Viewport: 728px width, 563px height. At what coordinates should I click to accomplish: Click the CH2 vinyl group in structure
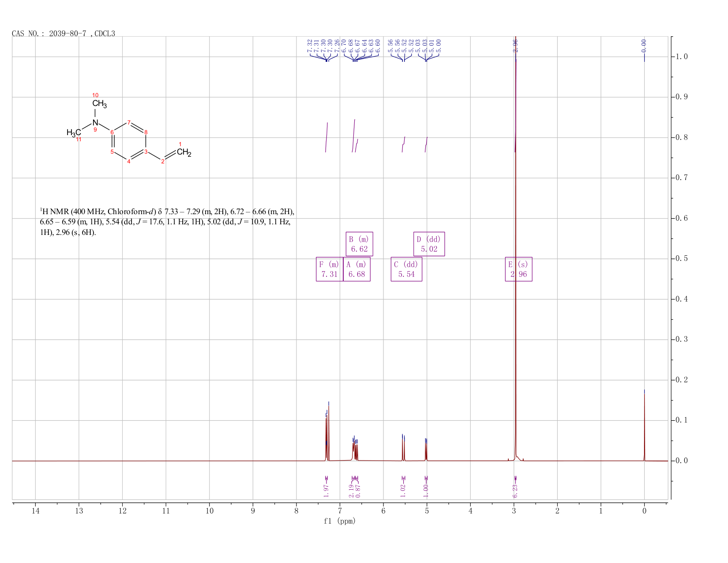[184, 153]
